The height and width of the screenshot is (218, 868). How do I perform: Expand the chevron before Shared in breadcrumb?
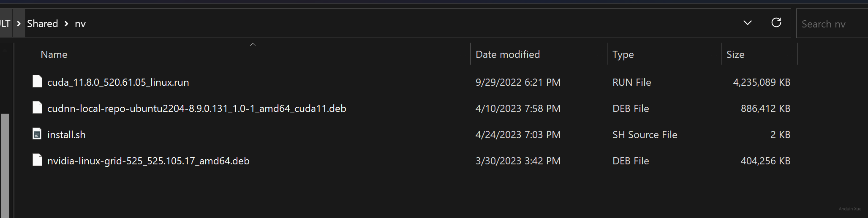coord(19,24)
